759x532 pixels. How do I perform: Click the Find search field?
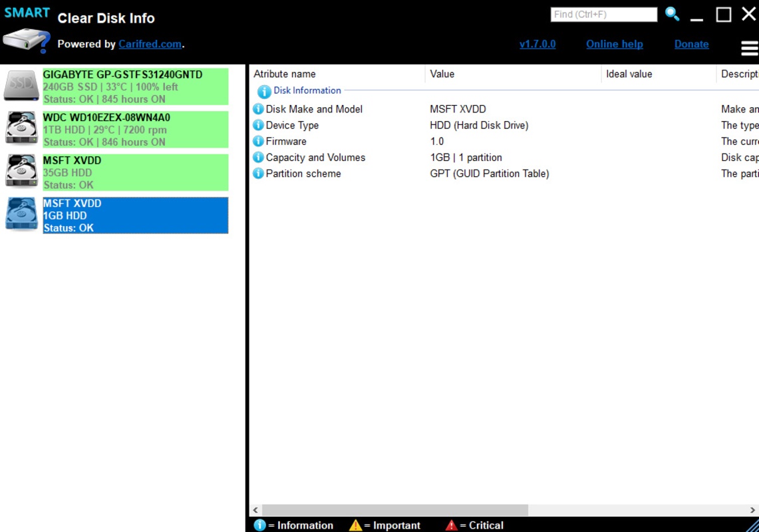click(603, 15)
